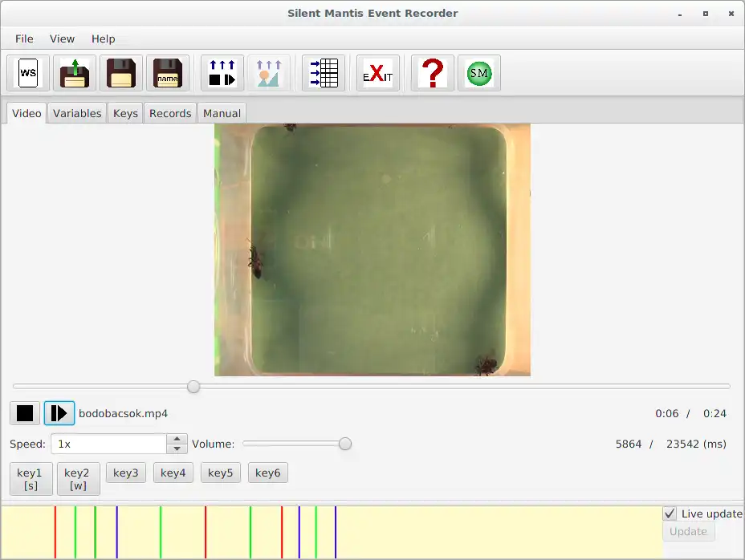Click the Speed 1x input field
The image size is (745, 560).
tap(109, 444)
